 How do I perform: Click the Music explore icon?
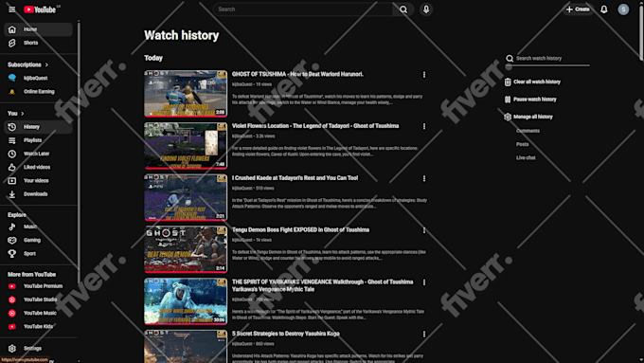pos(12,227)
